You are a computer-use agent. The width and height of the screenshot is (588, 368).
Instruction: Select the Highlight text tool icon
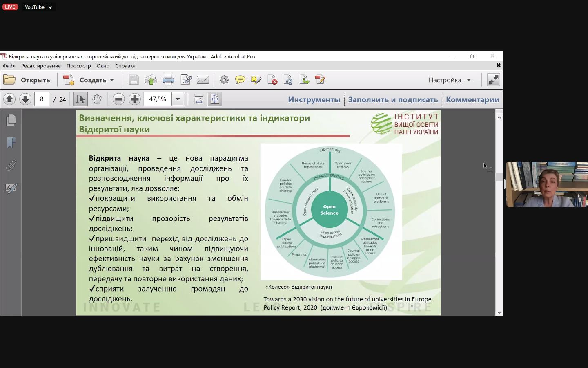pyautogui.click(x=256, y=80)
